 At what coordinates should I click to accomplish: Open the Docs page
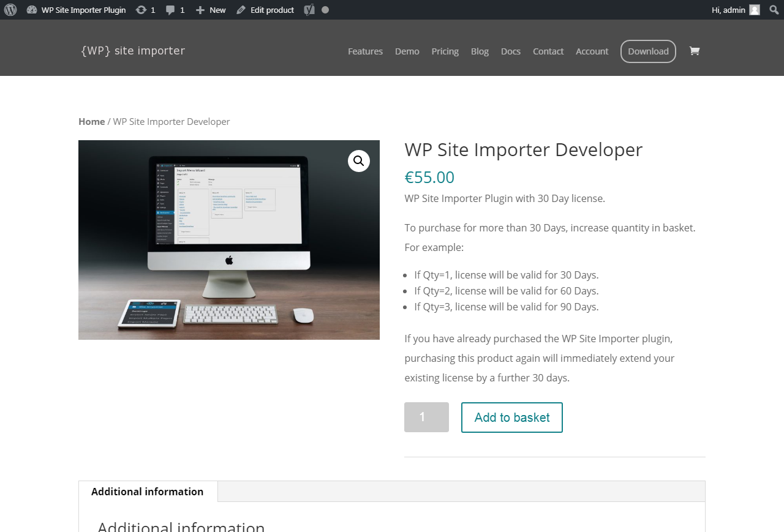(x=511, y=51)
